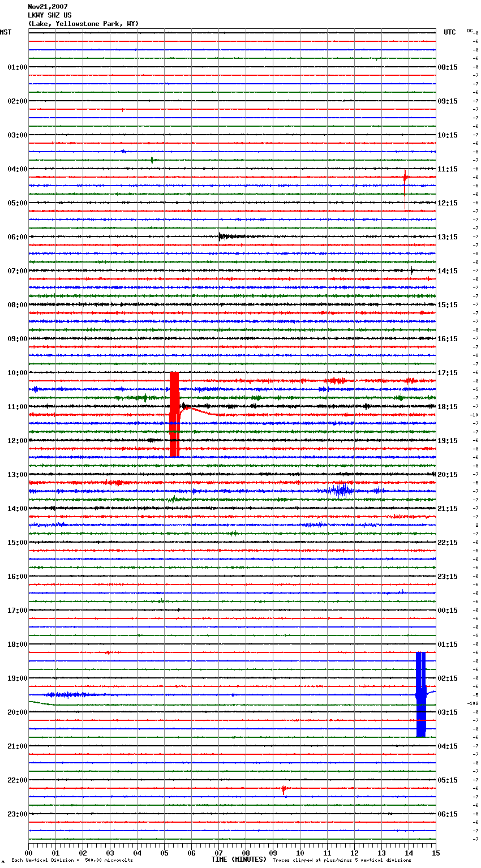Click the 11:15 UTC label
481x868 pixels.
pyautogui.click(x=448, y=169)
